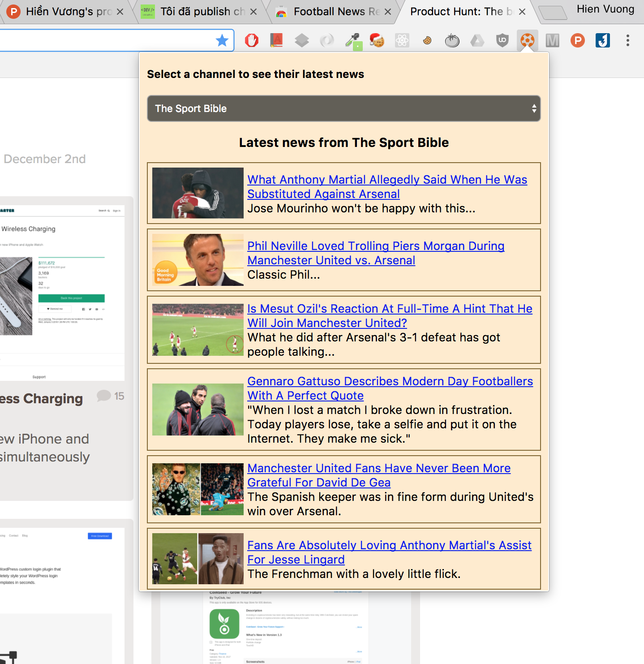Click the Lingard assist article thumbnail
Image resolution: width=644 pixels, height=664 pixels.
(x=198, y=559)
